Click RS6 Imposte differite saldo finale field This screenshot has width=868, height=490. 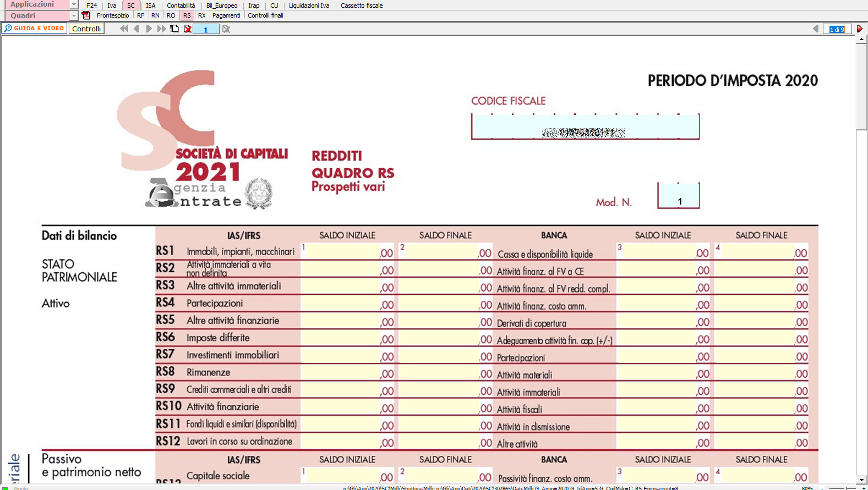[445, 338]
